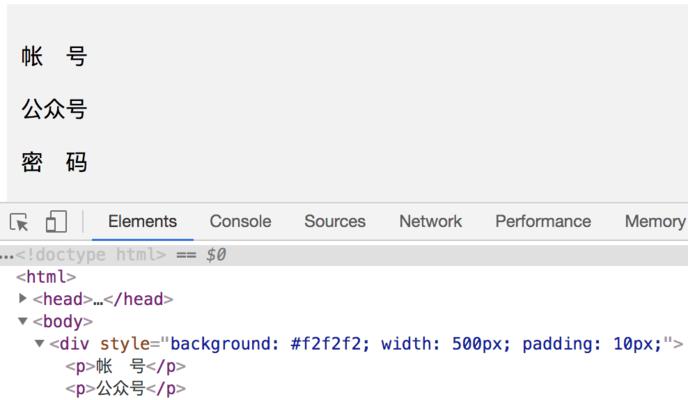
Task: Click the 密 码 text on page
Action: point(54,162)
